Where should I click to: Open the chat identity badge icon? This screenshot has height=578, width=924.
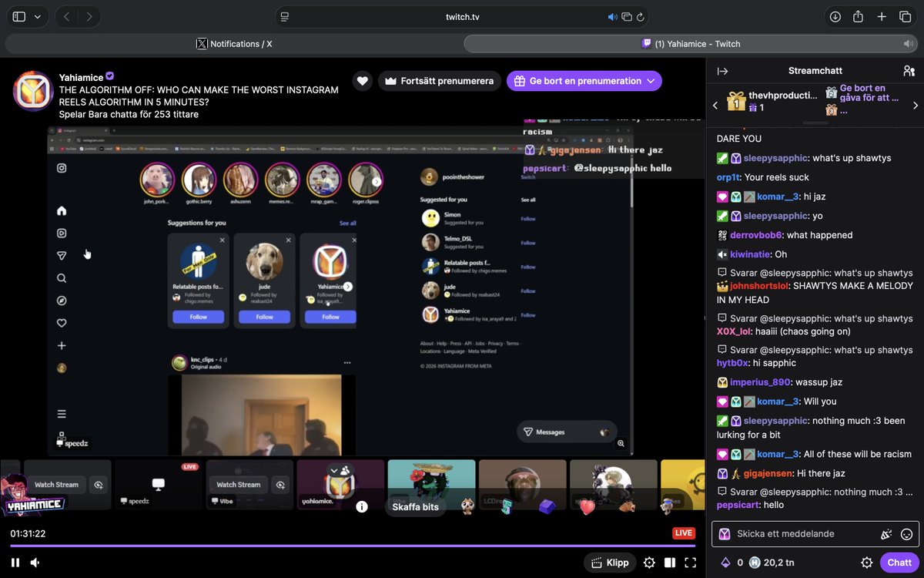coord(725,533)
